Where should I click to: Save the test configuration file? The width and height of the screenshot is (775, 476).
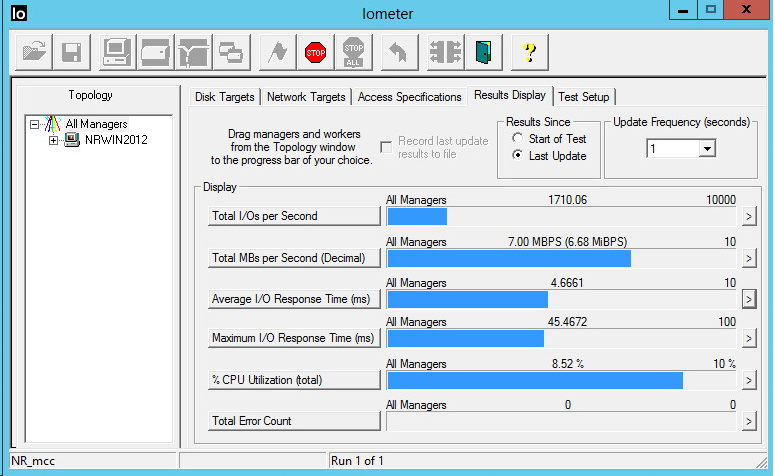pos(72,52)
